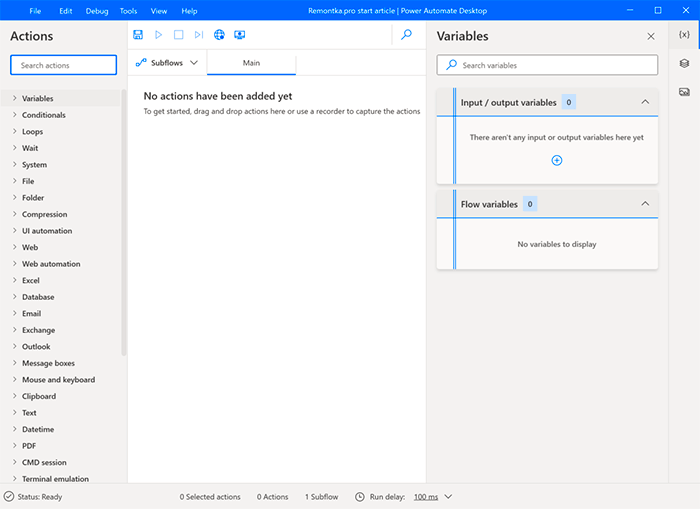Expand the Folder actions group
The image size is (700, 509).
click(15, 197)
